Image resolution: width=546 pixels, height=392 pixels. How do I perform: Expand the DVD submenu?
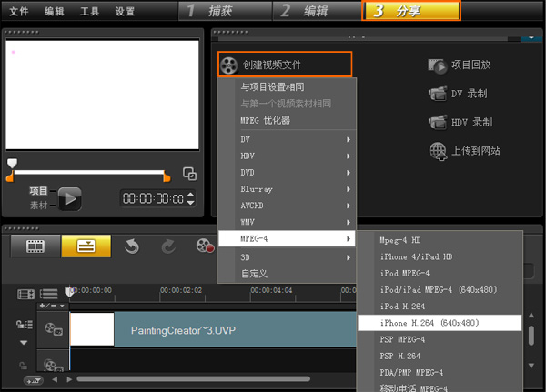click(x=287, y=173)
